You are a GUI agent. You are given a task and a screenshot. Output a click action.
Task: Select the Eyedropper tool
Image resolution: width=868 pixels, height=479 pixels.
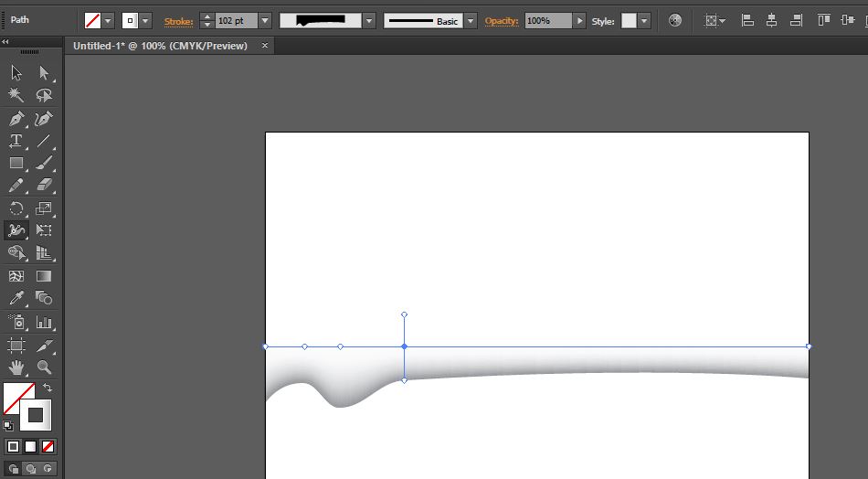point(16,299)
